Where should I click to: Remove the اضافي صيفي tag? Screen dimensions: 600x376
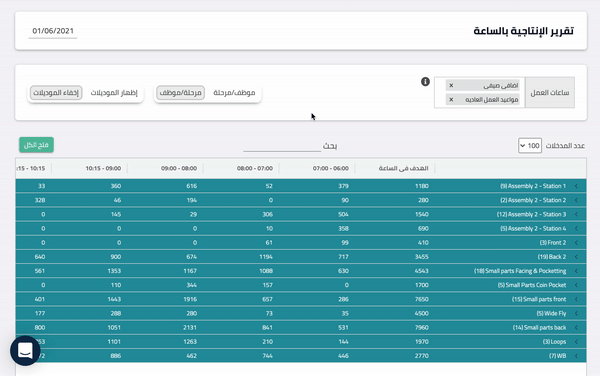click(x=451, y=85)
